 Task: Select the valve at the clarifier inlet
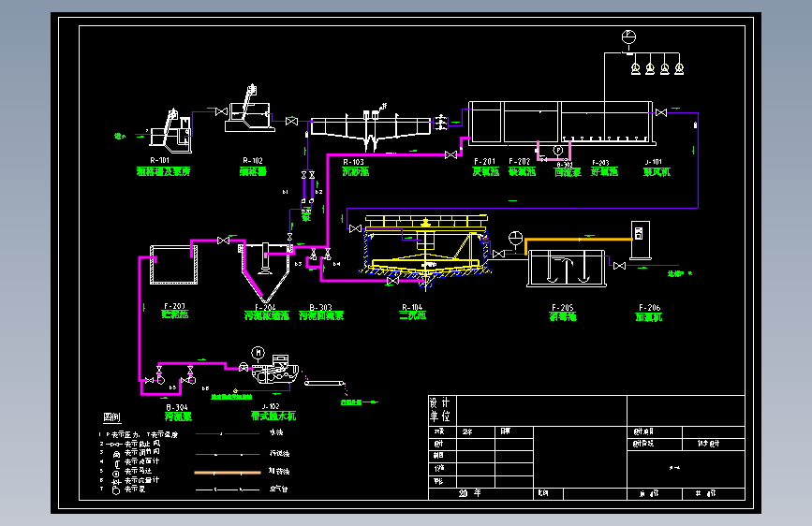(x=355, y=228)
